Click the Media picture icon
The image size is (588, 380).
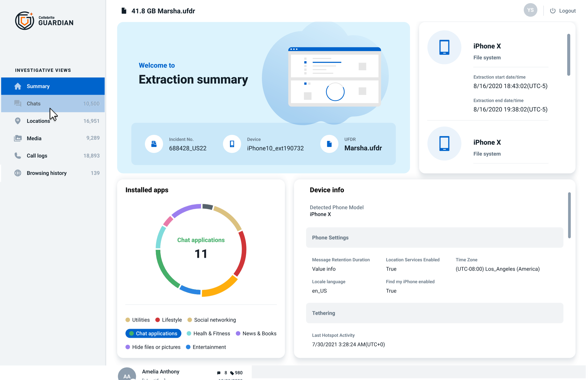18,138
